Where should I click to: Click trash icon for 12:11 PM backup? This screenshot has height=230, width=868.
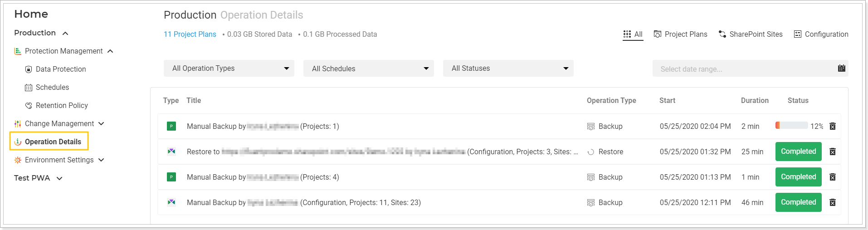point(833,202)
